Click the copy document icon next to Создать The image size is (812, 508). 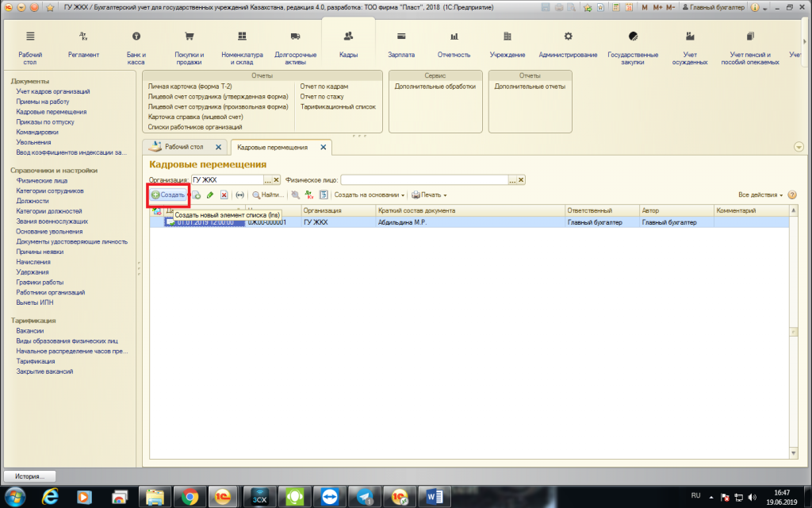coord(195,194)
